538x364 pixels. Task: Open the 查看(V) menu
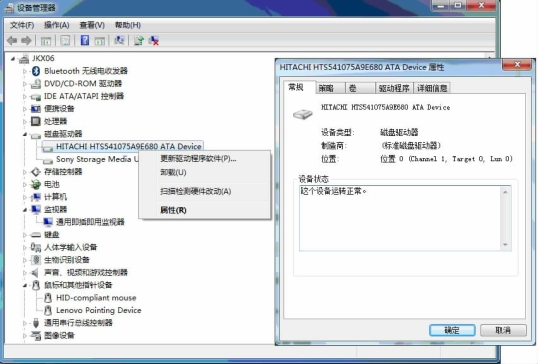pos(92,25)
